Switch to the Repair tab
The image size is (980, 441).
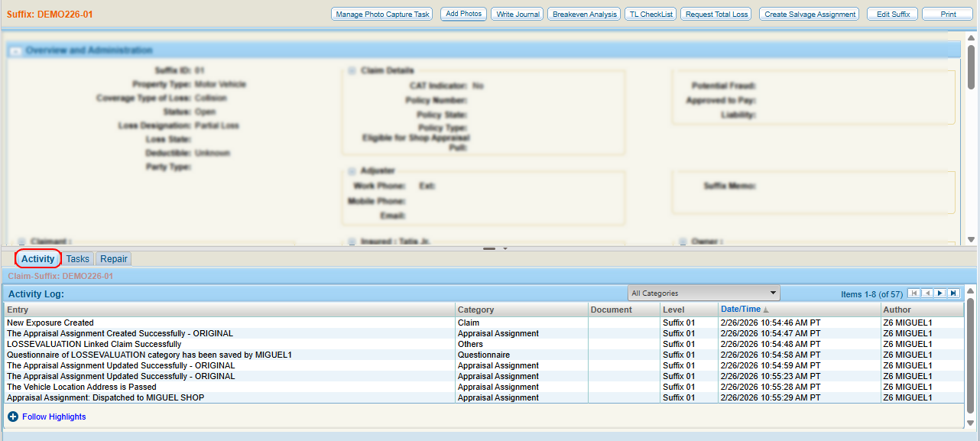click(x=114, y=259)
